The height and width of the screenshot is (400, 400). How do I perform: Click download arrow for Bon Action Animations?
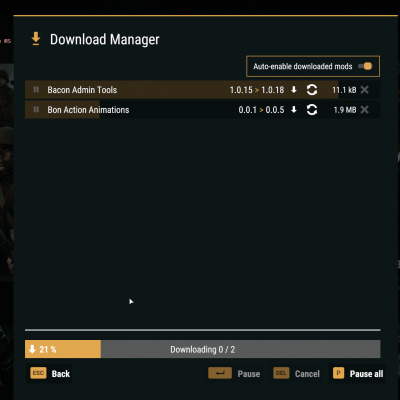click(x=294, y=110)
